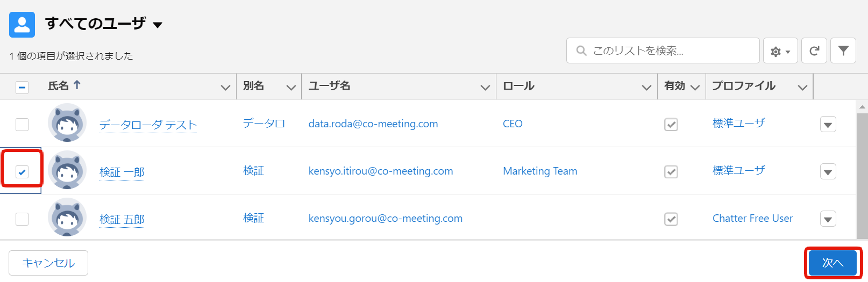
Task: Sort by the 別名 column header
Action: tap(253, 86)
